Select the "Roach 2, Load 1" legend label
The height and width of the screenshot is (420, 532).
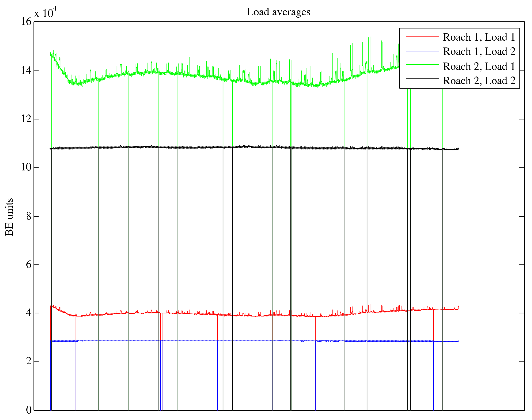479,66
